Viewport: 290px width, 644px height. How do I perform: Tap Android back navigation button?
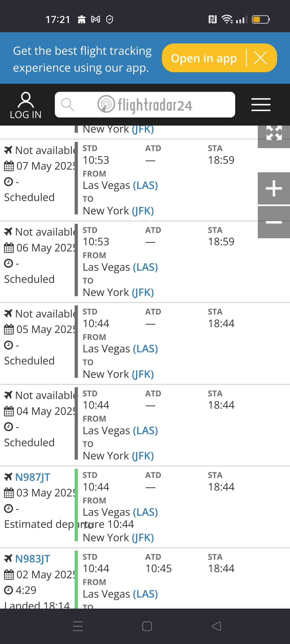(216, 626)
